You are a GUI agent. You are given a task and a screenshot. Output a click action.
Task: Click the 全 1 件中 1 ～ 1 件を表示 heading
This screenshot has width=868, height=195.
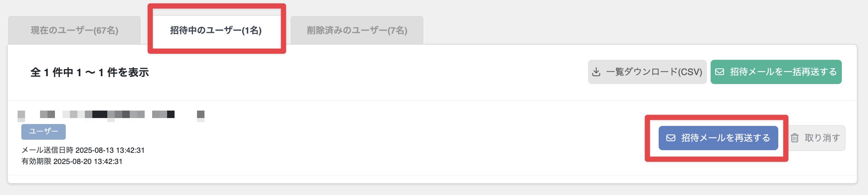point(90,72)
